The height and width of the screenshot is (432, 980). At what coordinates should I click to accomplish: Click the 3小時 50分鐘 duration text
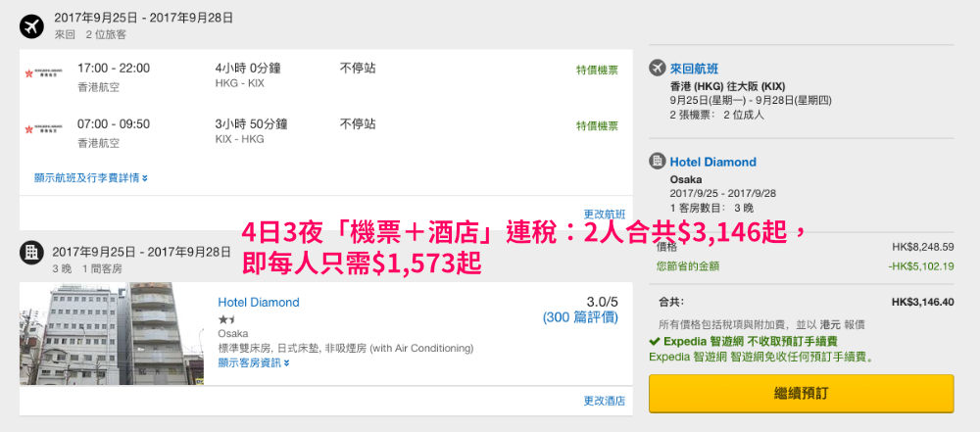point(251,123)
